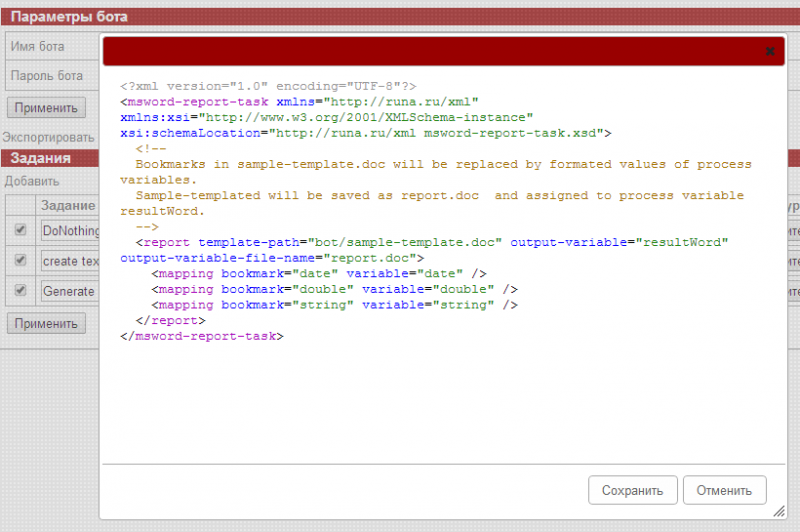Viewport: 800px width, 532px height.
Task: Click the xmlns:xsi attribute line
Action: coord(327,117)
